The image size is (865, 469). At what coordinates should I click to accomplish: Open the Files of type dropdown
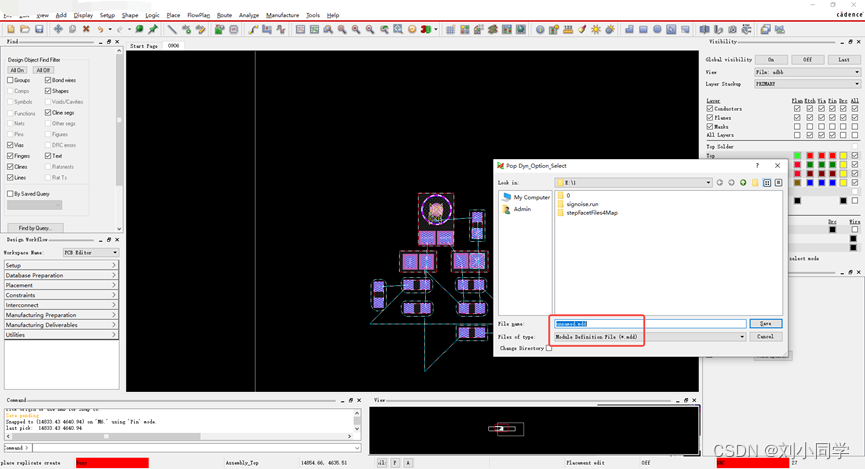point(742,337)
